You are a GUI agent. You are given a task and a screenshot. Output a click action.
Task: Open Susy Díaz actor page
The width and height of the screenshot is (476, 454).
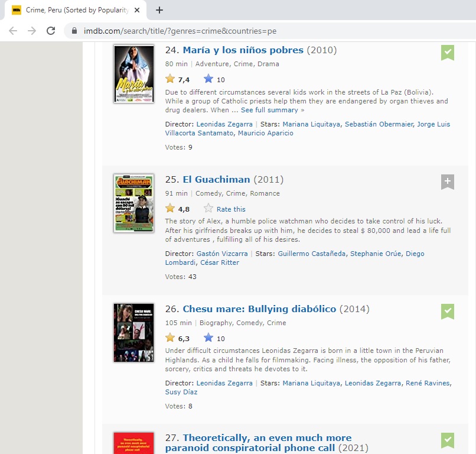181,392
